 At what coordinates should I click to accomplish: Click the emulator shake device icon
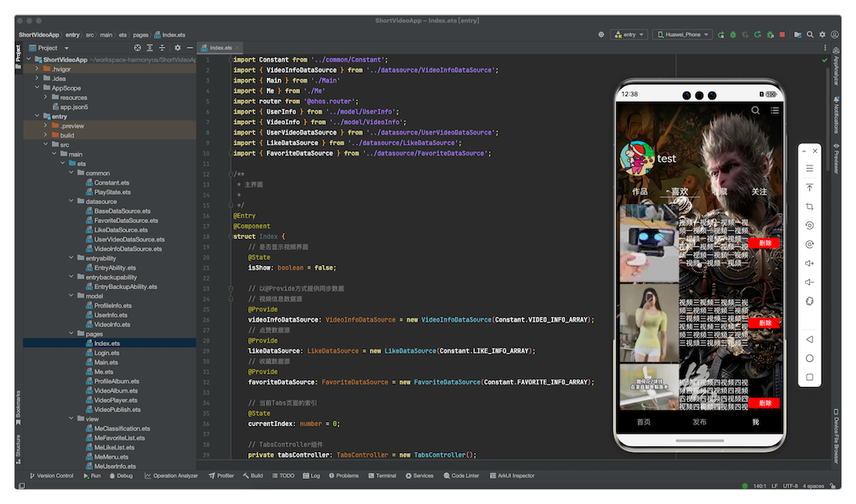pos(809,302)
